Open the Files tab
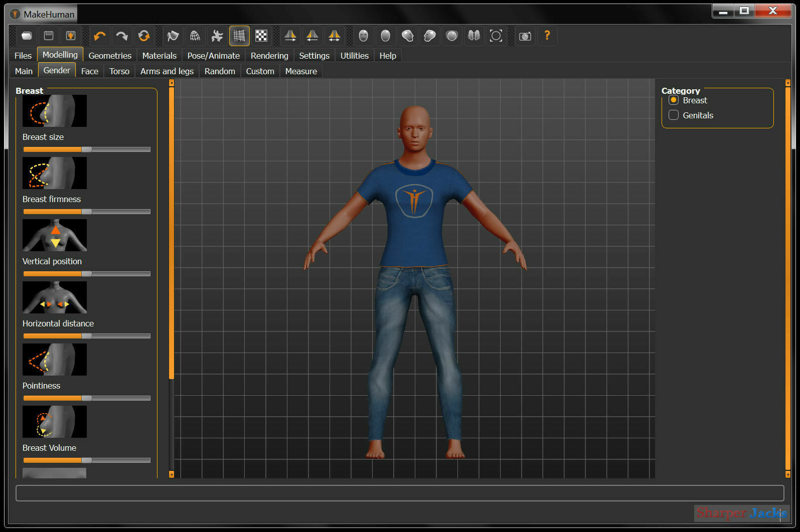Viewport: 800px width, 532px height. 23,56
